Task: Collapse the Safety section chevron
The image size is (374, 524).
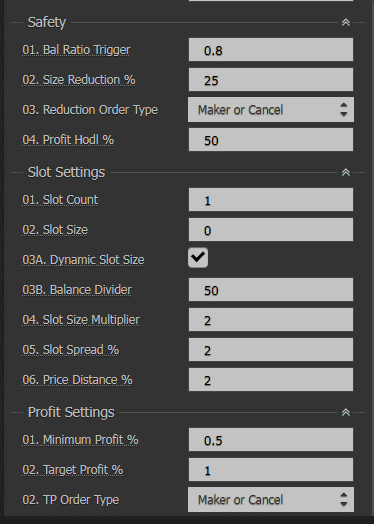Action: pyautogui.click(x=346, y=23)
